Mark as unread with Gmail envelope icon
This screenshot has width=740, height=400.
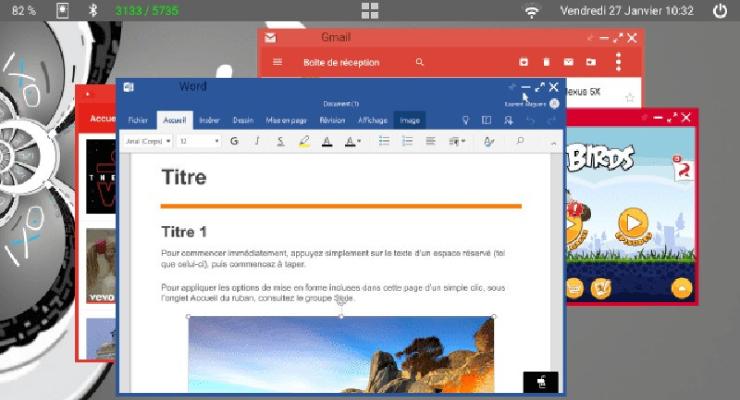click(x=569, y=62)
